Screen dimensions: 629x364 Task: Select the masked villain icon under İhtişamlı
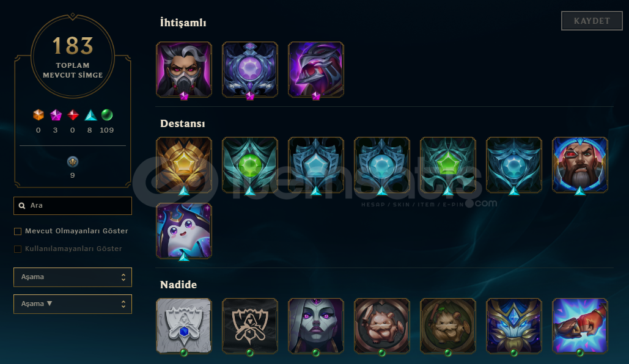click(x=184, y=70)
